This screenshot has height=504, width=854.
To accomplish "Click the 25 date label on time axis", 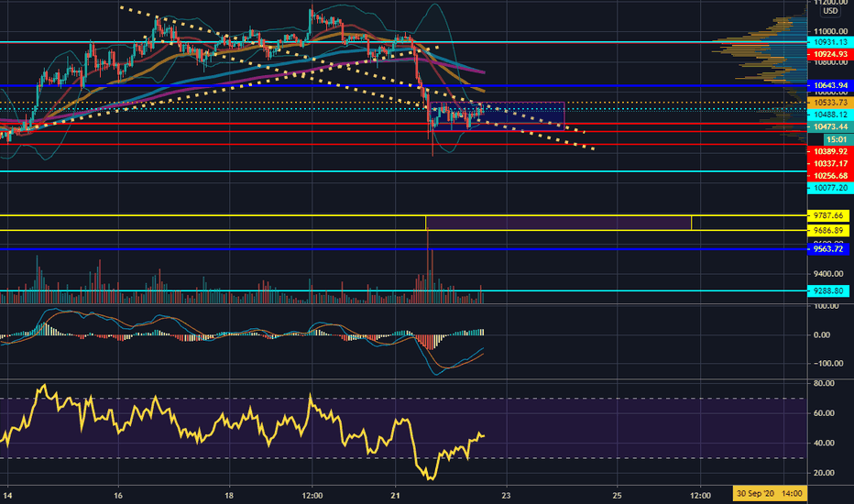I will 617,495.
